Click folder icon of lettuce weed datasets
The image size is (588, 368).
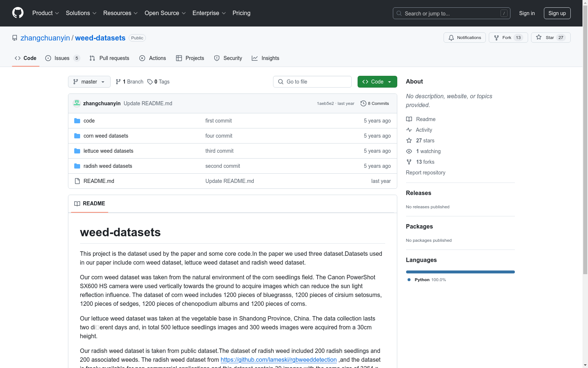pos(77,151)
